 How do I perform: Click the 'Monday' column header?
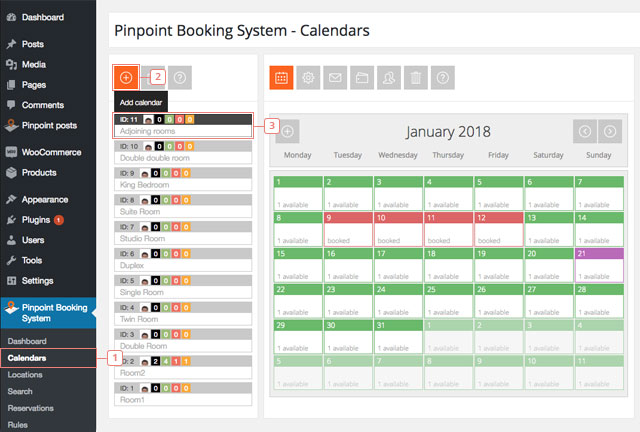point(298,155)
